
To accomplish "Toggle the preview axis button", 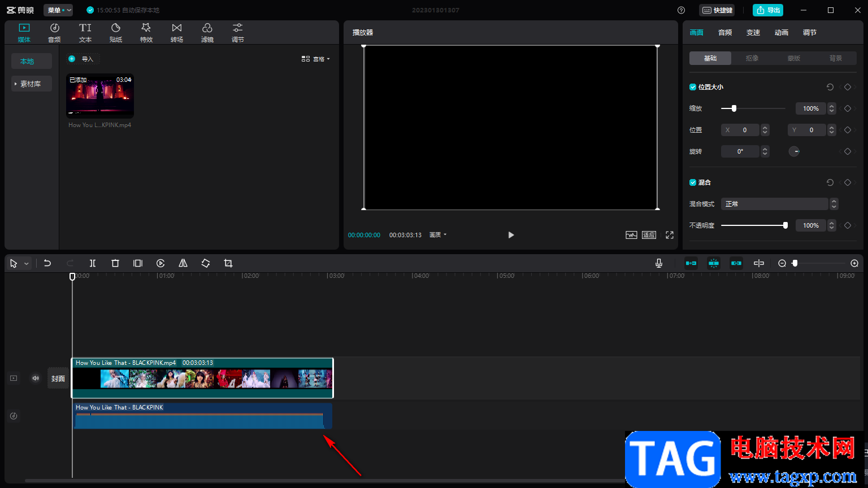I will pyautogui.click(x=759, y=263).
